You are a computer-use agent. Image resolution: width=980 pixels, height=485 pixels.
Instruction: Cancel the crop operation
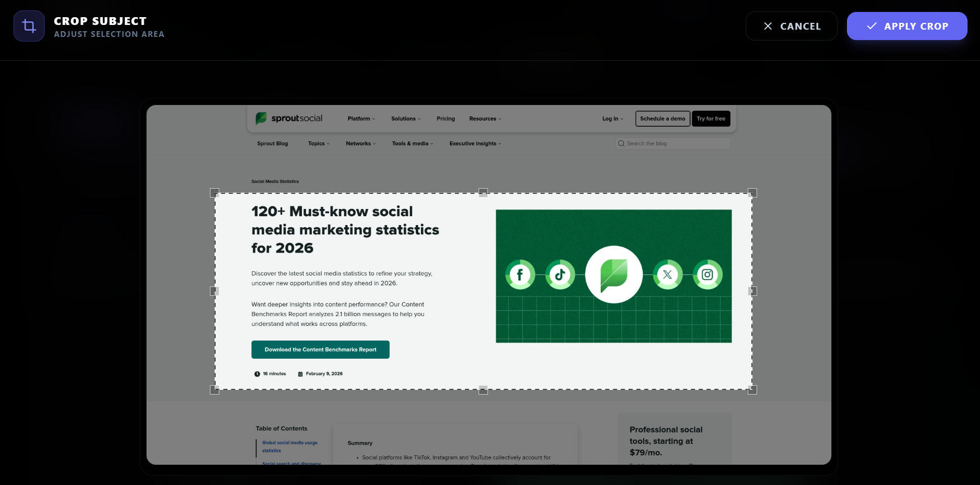pos(791,26)
